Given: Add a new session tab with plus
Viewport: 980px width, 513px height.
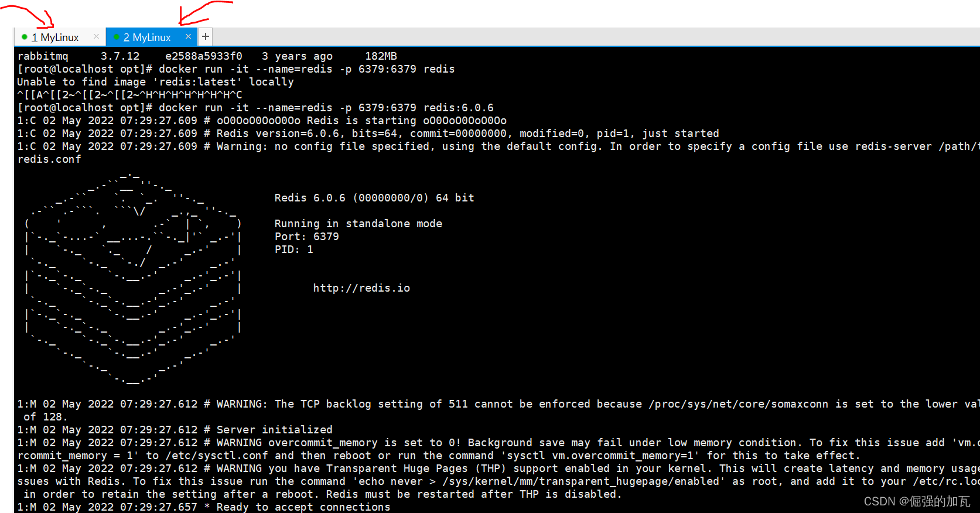Looking at the screenshot, I should pos(206,36).
